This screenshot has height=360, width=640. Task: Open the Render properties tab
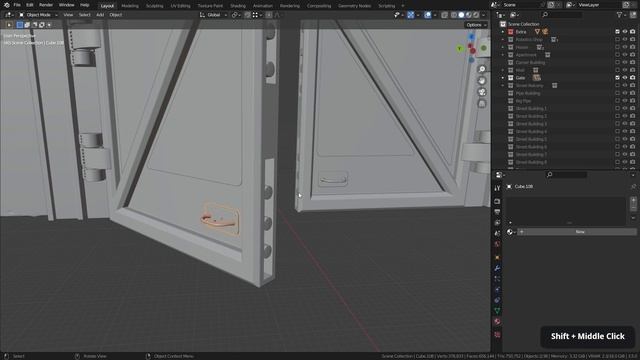click(497, 201)
